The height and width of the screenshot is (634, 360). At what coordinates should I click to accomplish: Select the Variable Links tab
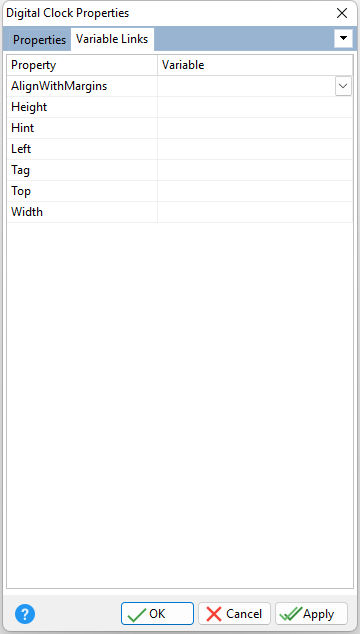(x=112, y=39)
